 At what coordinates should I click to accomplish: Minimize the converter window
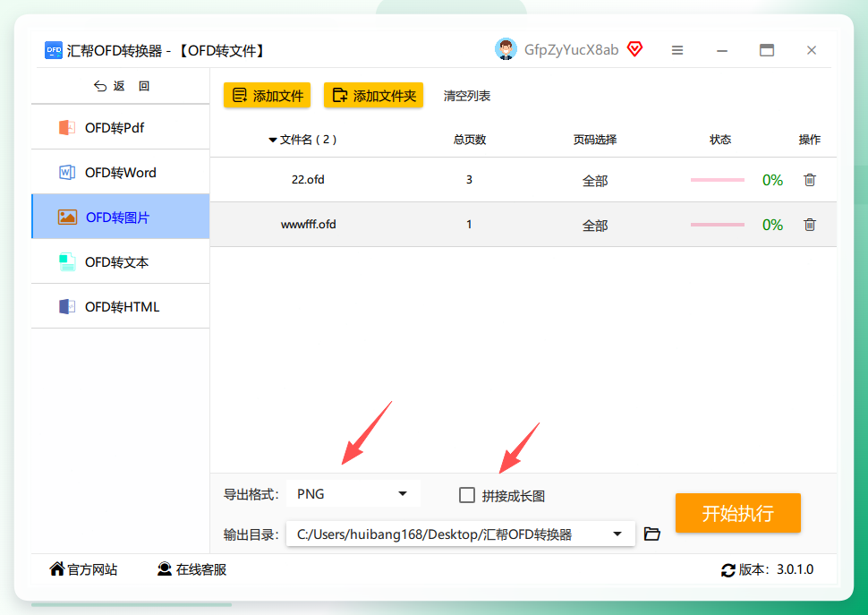click(x=722, y=50)
